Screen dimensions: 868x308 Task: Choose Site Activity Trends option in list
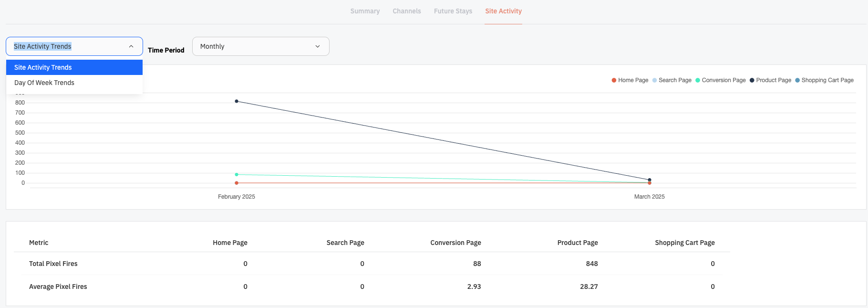tap(74, 67)
